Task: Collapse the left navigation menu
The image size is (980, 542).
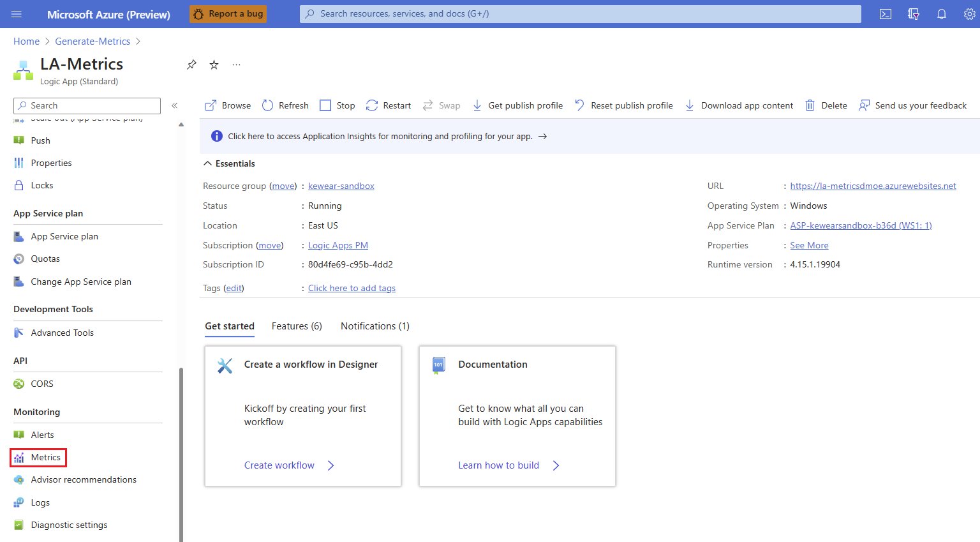Action: click(175, 105)
